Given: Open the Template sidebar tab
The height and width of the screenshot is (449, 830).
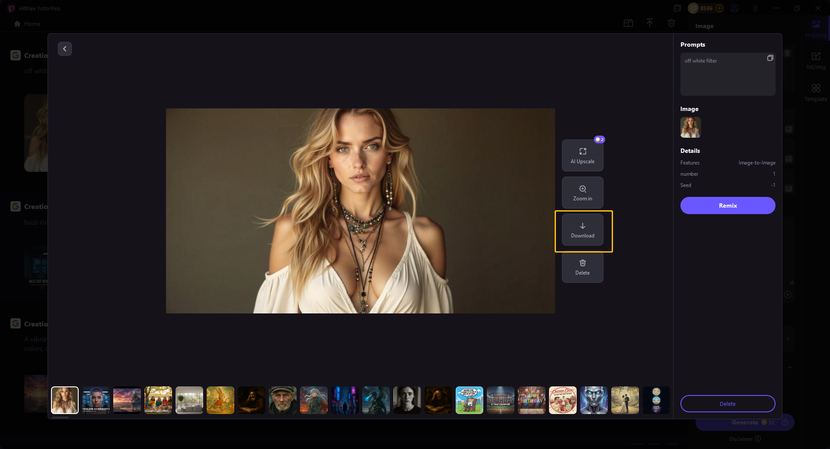Looking at the screenshot, I should coord(816,93).
